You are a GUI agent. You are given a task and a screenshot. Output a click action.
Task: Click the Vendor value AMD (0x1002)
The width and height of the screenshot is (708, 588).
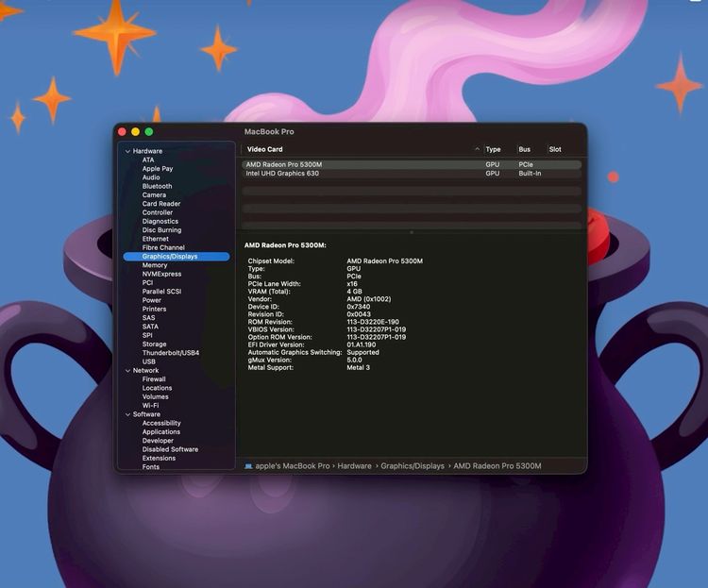coord(369,299)
